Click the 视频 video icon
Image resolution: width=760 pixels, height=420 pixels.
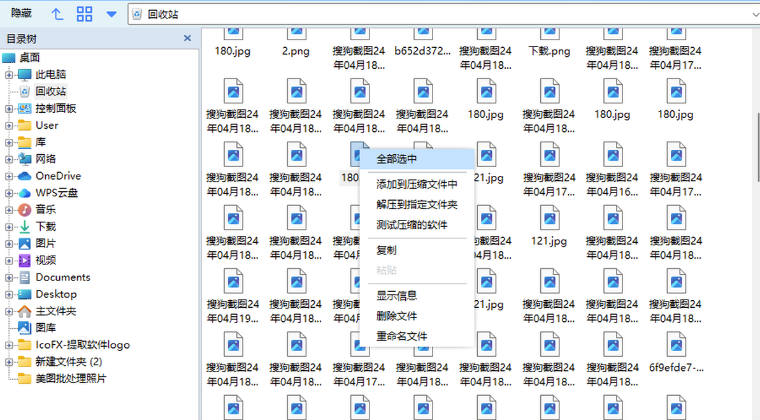click(x=25, y=260)
